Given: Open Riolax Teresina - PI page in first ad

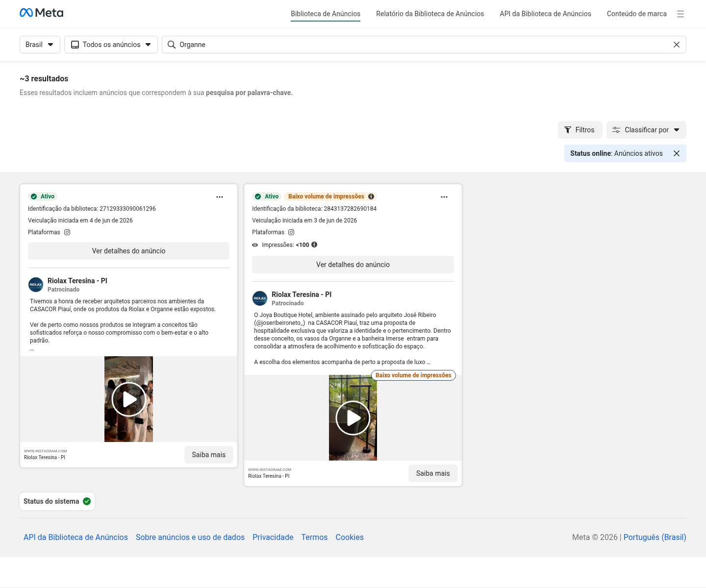Looking at the screenshot, I should pyautogui.click(x=77, y=281).
